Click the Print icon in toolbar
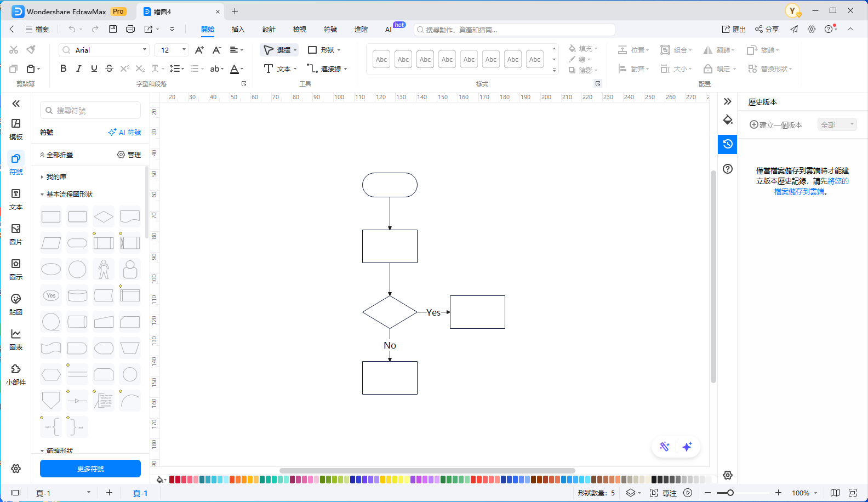Viewport: 868px width, 502px height. (x=130, y=29)
